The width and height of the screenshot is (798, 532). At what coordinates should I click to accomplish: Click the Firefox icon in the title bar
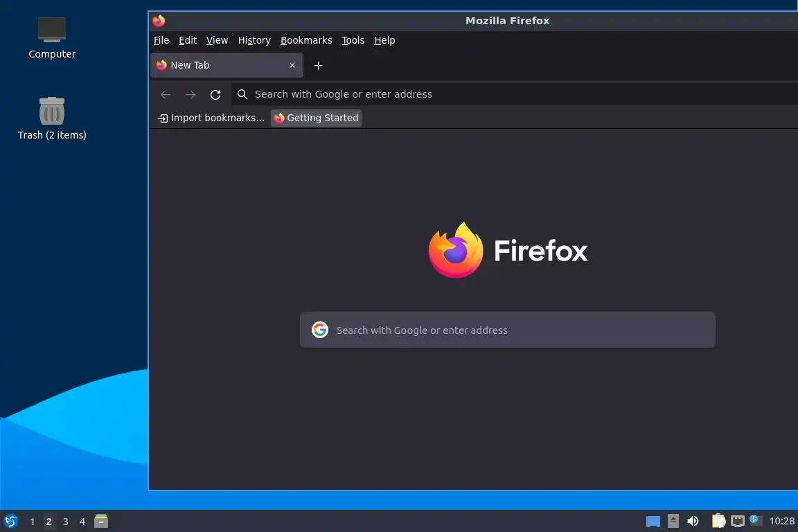(159, 21)
